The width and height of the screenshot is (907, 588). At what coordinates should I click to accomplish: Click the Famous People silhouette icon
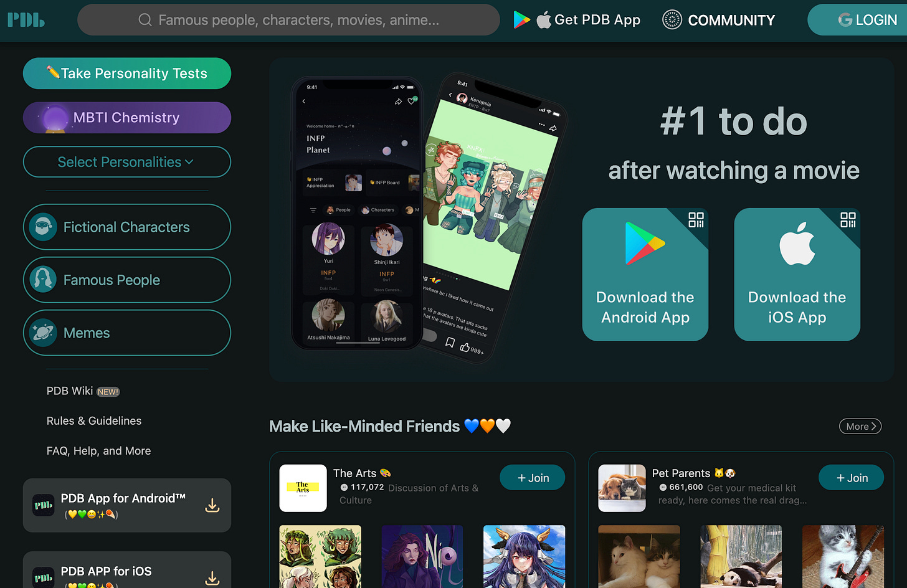43,280
